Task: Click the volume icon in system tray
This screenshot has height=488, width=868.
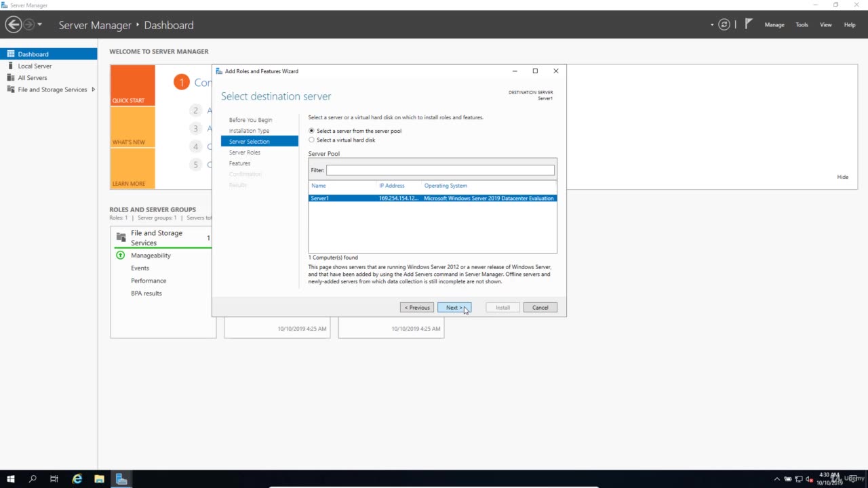Action: tap(809, 479)
